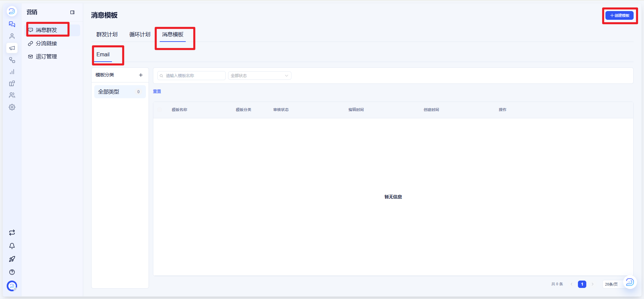Collapse the 营销 side panel
The image size is (644, 299).
(x=72, y=12)
